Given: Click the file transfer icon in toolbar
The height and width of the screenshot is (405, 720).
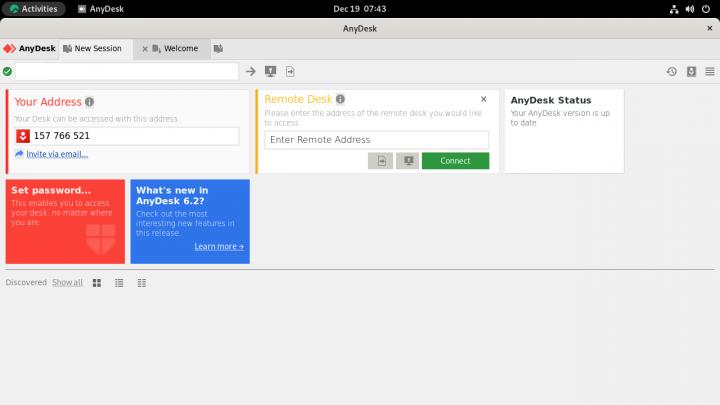Looking at the screenshot, I should (x=290, y=71).
